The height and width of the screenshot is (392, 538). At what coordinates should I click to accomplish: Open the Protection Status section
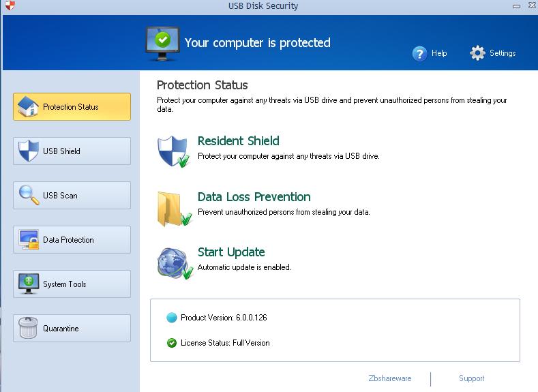72,106
